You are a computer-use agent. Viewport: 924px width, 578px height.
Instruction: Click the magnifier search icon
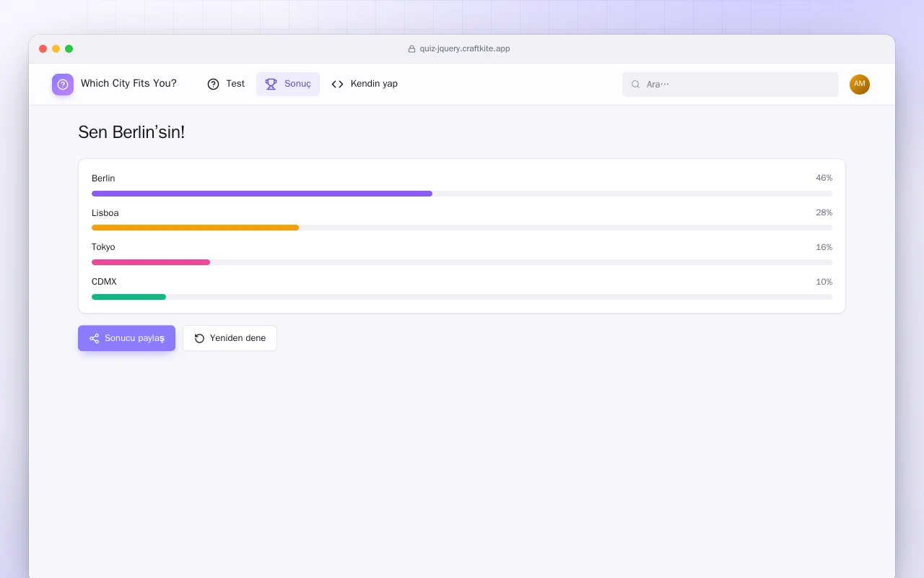click(x=636, y=85)
